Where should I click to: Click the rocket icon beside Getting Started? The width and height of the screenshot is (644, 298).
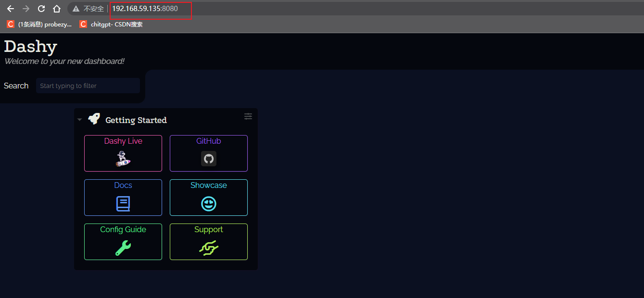point(94,119)
